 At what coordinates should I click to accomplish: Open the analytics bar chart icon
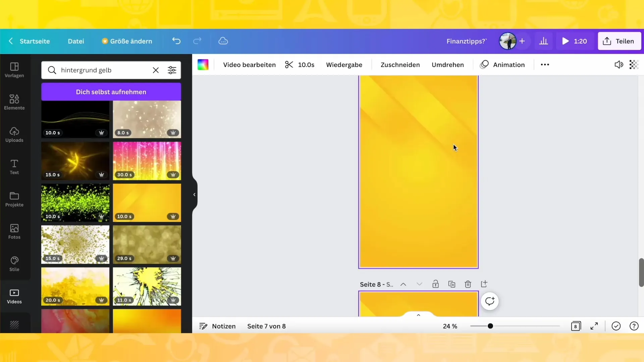(544, 41)
